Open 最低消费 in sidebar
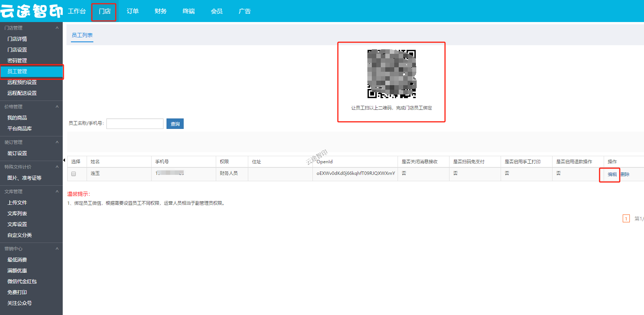Viewport: 644px width, 315px height. (x=17, y=260)
